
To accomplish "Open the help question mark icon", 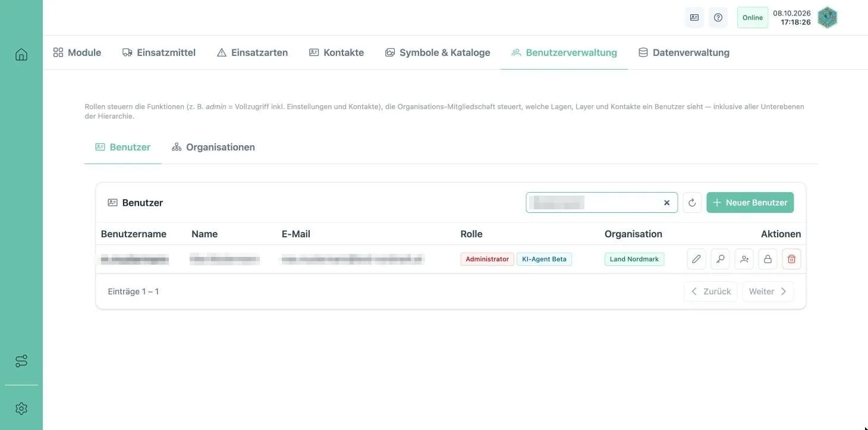I will point(718,18).
